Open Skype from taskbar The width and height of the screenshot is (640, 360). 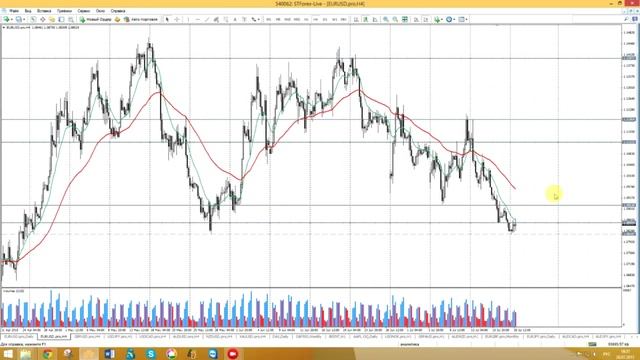click(x=151, y=353)
